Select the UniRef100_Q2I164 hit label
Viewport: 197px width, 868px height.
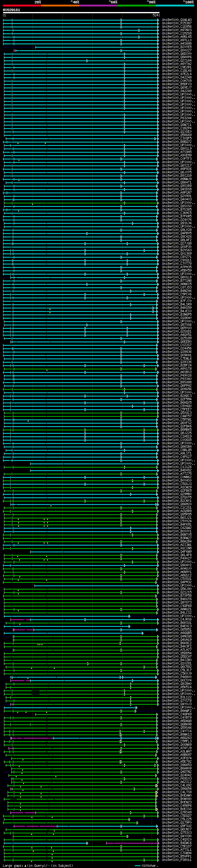pos(177,60)
